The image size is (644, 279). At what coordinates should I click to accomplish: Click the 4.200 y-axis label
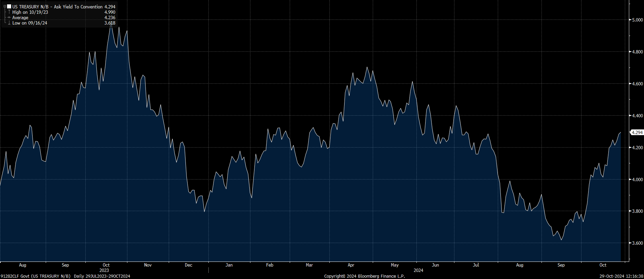coord(637,148)
